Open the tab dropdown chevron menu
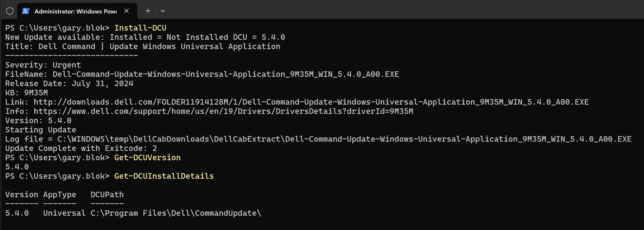The image size is (644, 230). click(x=163, y=11)
